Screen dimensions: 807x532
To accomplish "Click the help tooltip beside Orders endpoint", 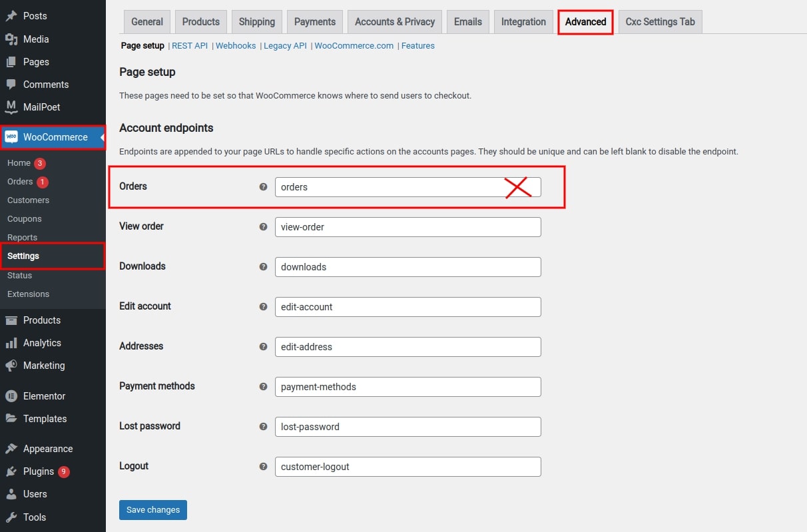I will point(263,187).
